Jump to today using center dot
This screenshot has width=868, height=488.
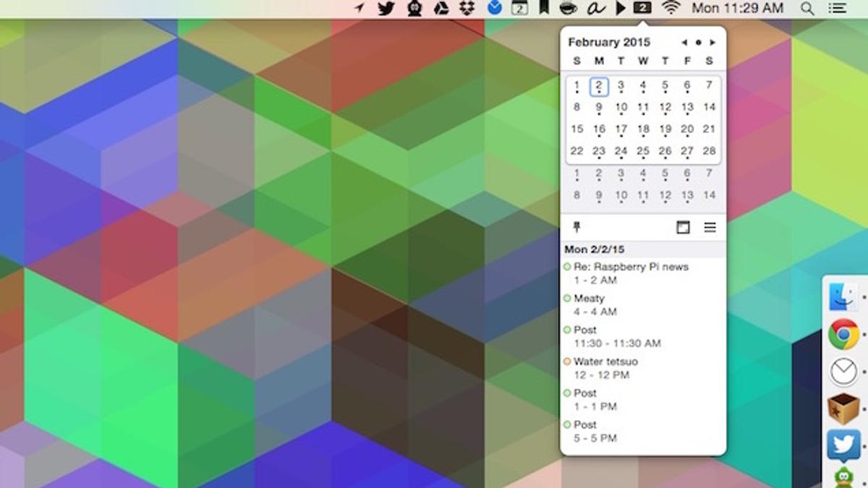tap(698, 43)
